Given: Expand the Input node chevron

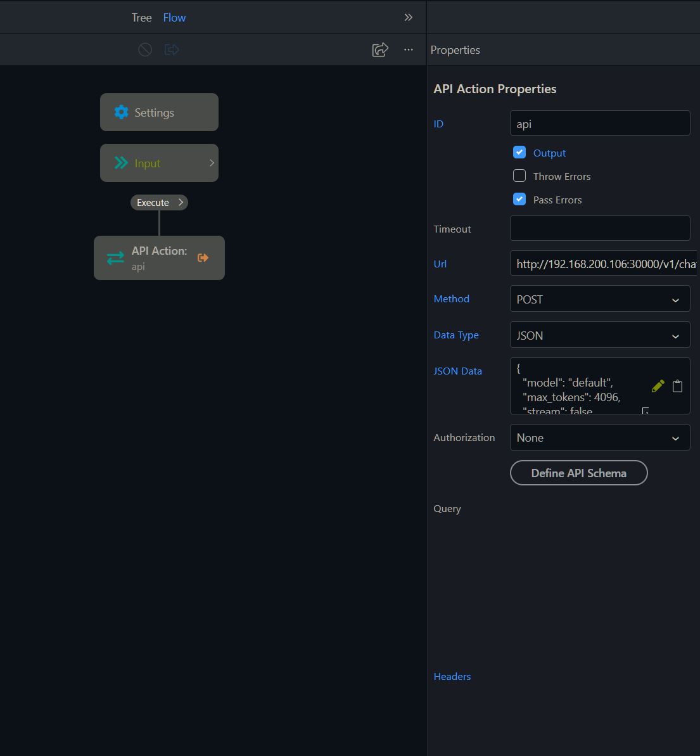Looking at the screenshot, I should (212, 163).
